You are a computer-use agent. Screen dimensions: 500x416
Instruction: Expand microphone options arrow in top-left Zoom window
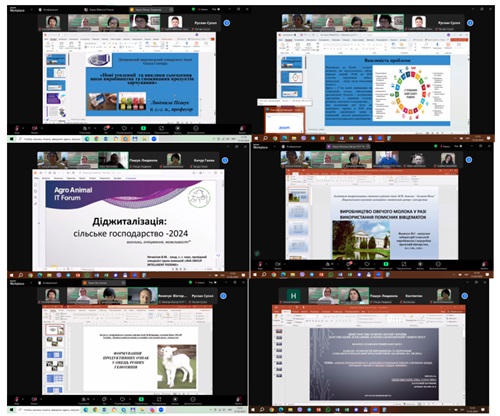pos(24,128)
